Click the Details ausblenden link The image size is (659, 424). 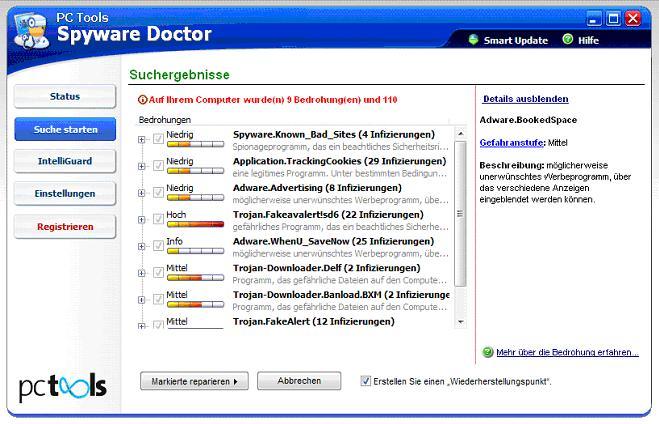[x=525, y=99]
